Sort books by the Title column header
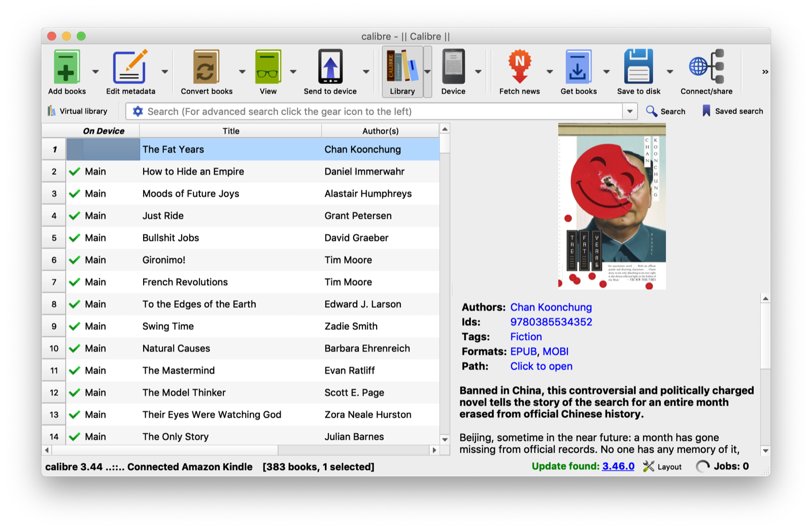 click(230, 130)
